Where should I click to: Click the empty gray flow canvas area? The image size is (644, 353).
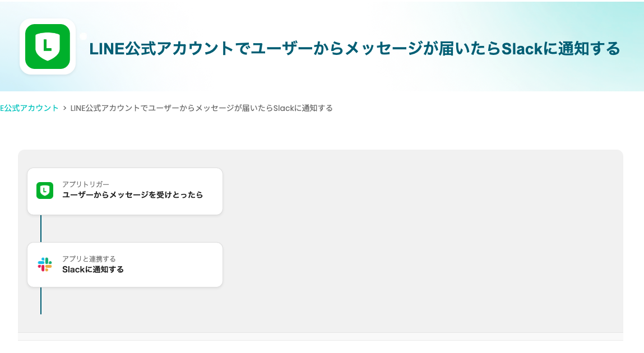click(x=420, y=241)
